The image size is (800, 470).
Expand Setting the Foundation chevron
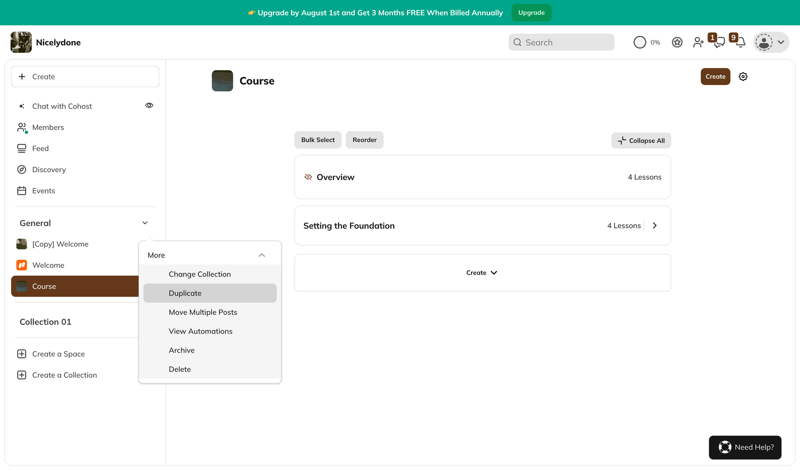coord(655,226)
